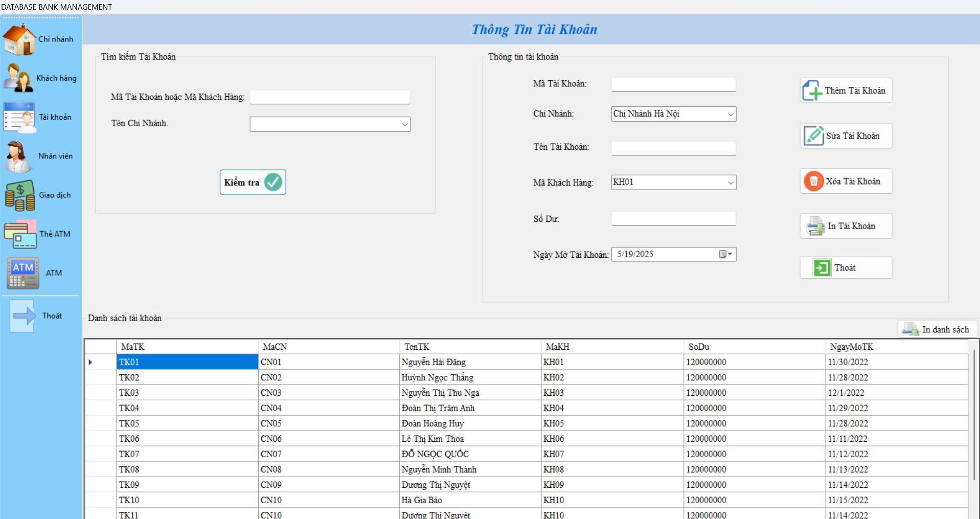
Task: Expand the Chi Nhánh Hà Nội combo box
Action: click(x=730, y=114)
